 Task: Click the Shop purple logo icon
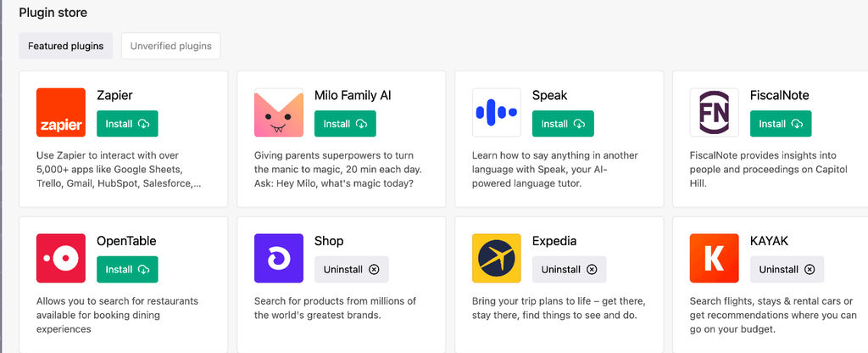click(278, 258)
